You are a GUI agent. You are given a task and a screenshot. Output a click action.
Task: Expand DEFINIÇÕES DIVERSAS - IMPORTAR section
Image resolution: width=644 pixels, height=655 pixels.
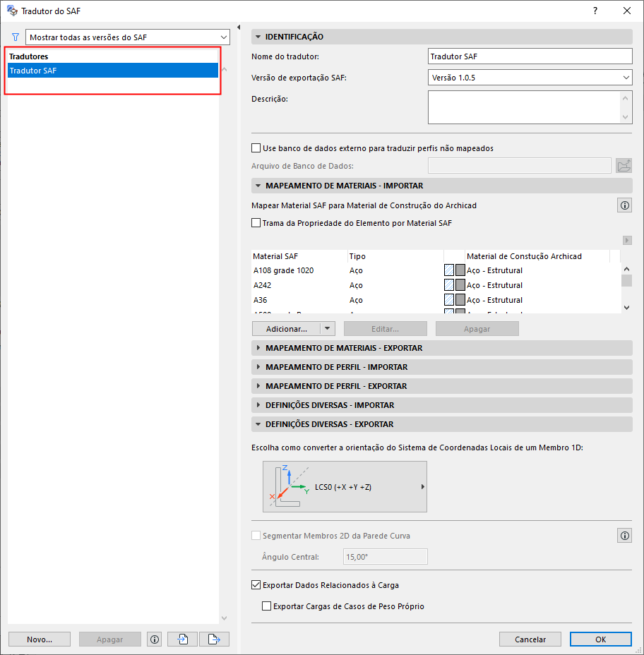point(258,404)
